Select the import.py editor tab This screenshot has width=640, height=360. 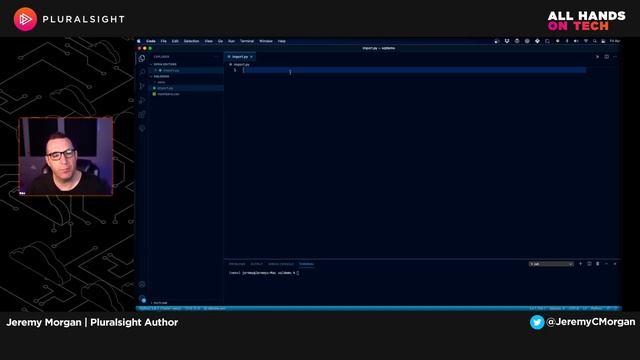click(240, 57)
